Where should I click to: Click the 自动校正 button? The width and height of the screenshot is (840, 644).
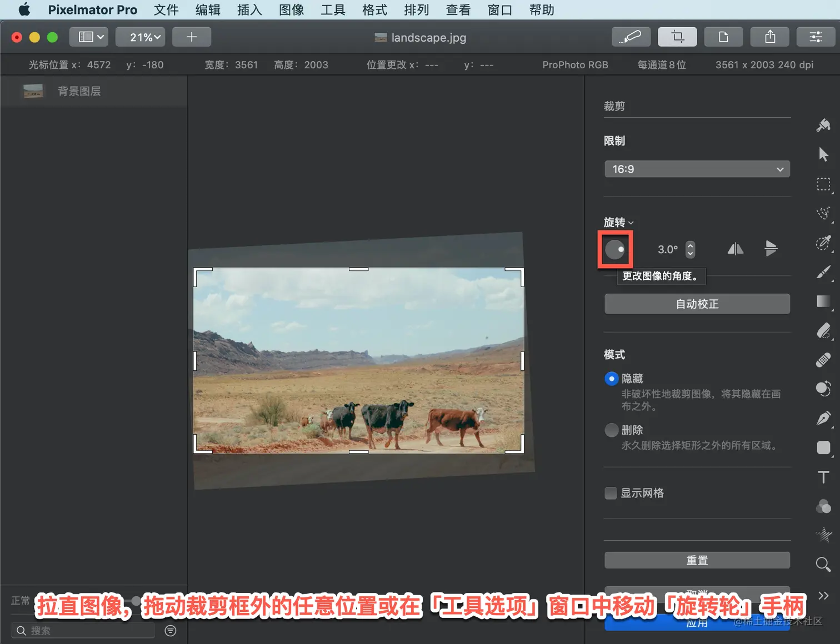pyautogui.click(x=697, y=304)
